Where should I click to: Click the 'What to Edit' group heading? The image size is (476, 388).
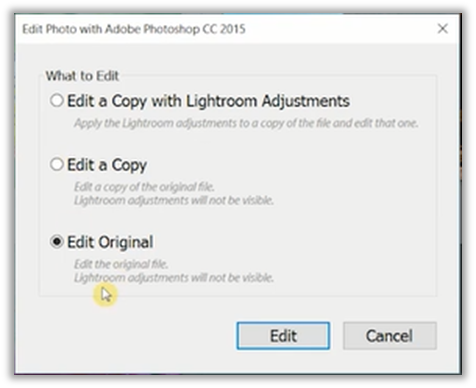click(x=82, y=76)
